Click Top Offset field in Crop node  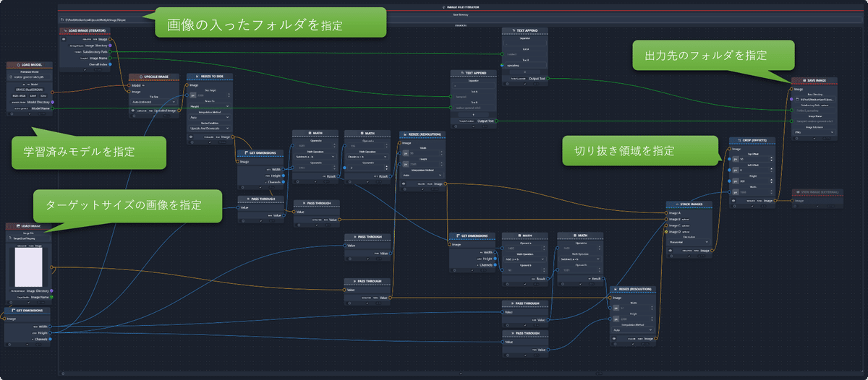tap(752, 160)
